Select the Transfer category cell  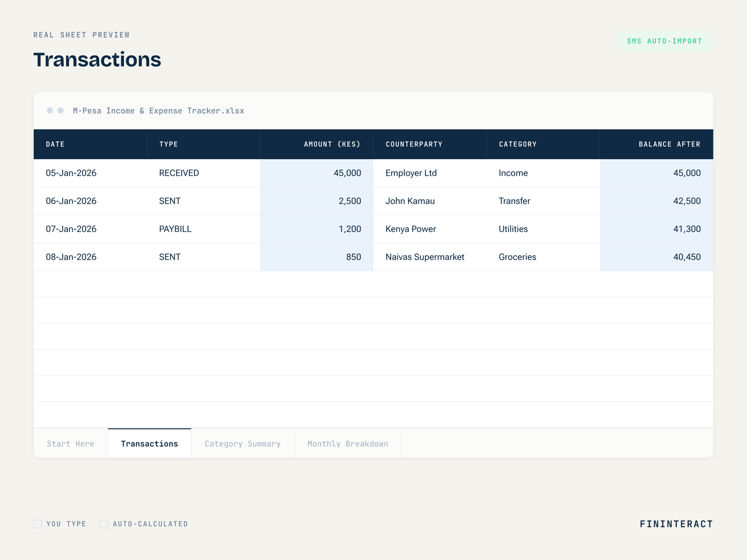(x=543, y=201)
